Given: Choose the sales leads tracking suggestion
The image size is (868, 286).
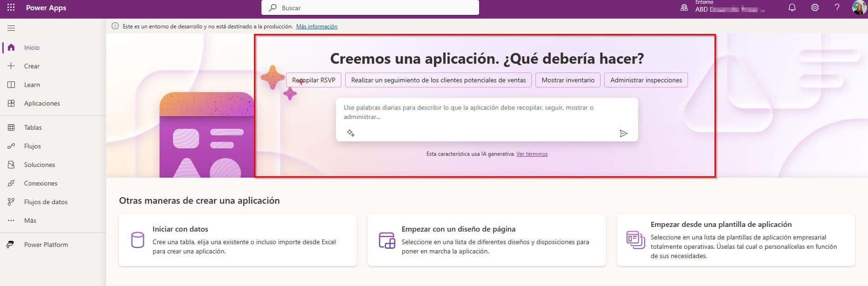Looking at the screenshot, I should click(x=438, y=80).
